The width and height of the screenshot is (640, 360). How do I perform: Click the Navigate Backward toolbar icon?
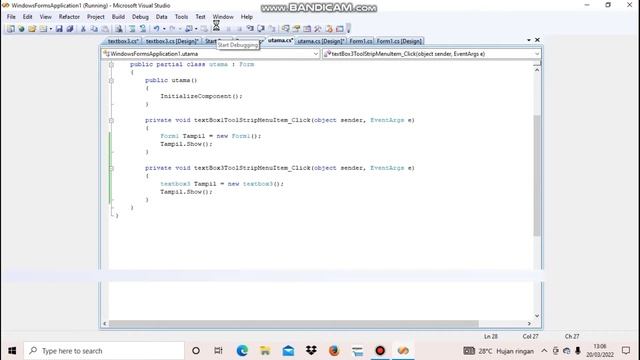pyautogui.click(x=189, y=29)
